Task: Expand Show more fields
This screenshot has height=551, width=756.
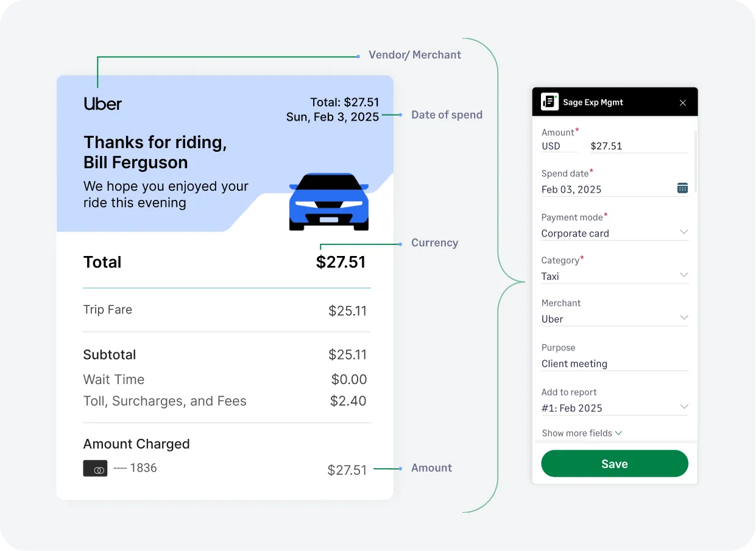Action: tap(581, 433)
